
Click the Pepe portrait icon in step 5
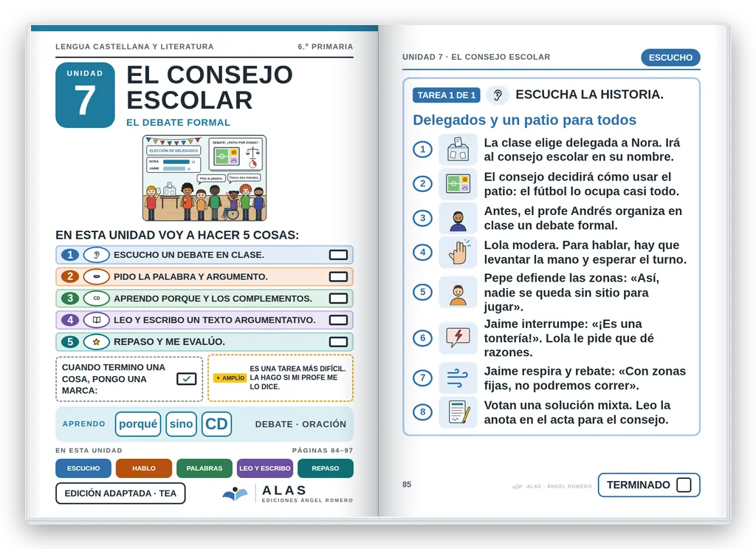(x=458, y=293)
